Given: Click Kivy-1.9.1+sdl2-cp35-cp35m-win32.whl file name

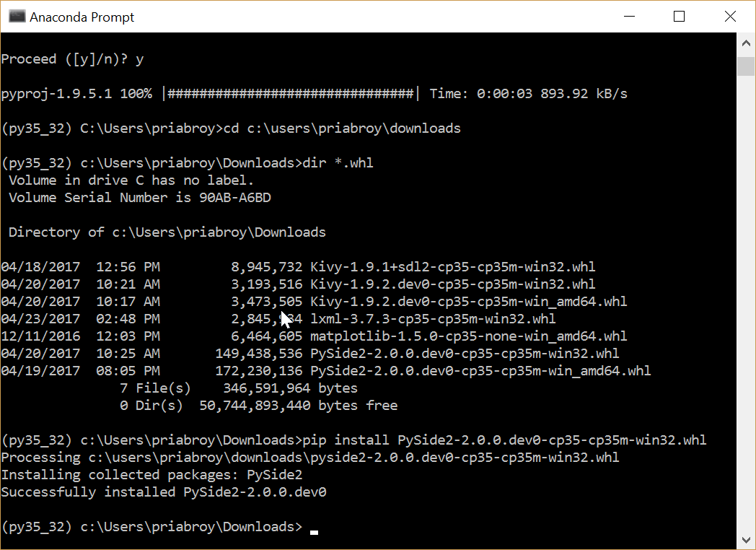Looking at the screenshot, I should (453, 267).
